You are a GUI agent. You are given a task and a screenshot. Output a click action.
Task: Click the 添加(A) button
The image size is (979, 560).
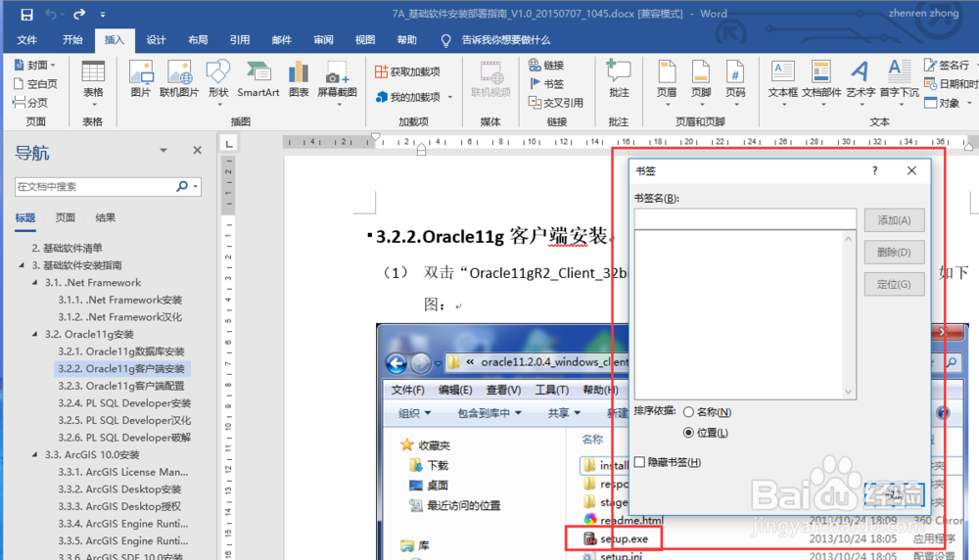(x=894, y=220)
